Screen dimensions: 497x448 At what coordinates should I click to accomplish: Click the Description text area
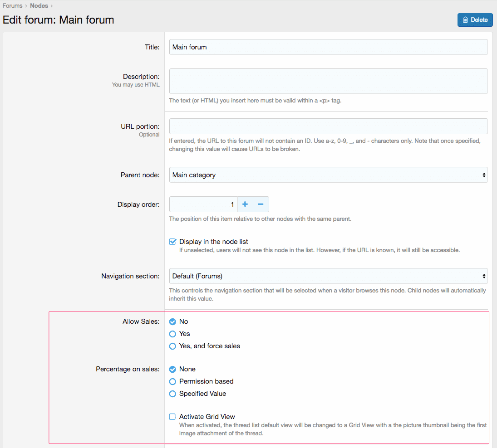[x=328, y=81]
